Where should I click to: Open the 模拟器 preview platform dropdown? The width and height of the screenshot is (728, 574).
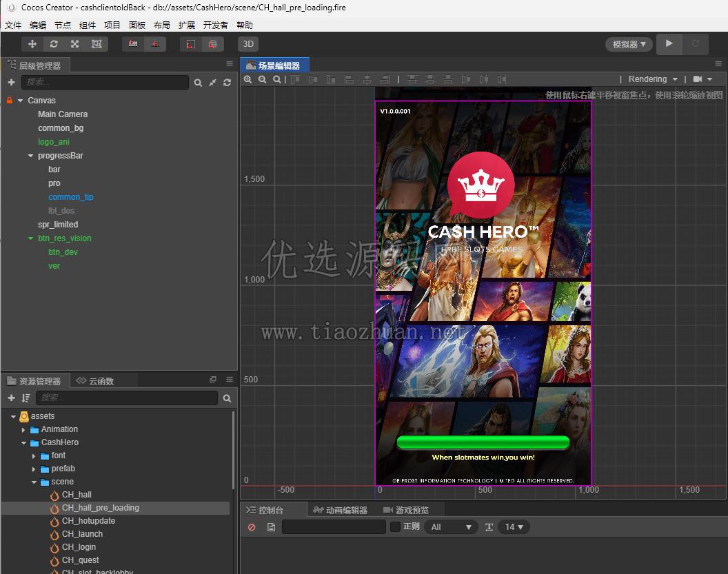[629, 45]
